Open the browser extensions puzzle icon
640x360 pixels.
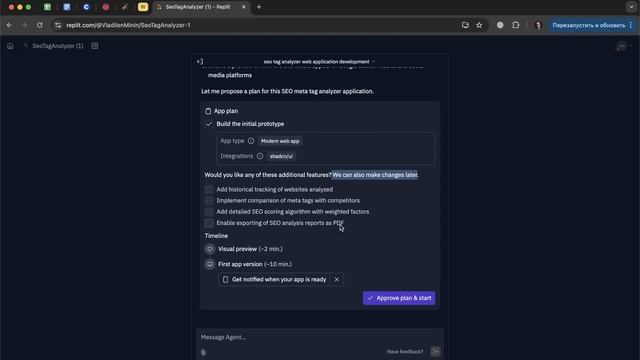tap(516, 25)
